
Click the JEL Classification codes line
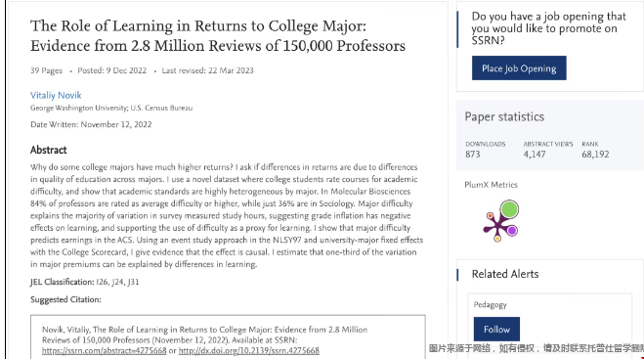pos(85,282)
